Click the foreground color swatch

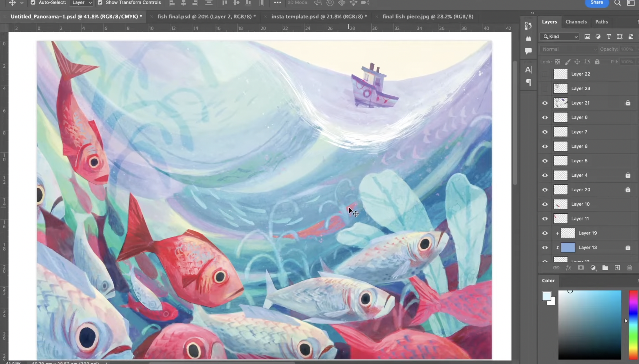tap(546, 296)
